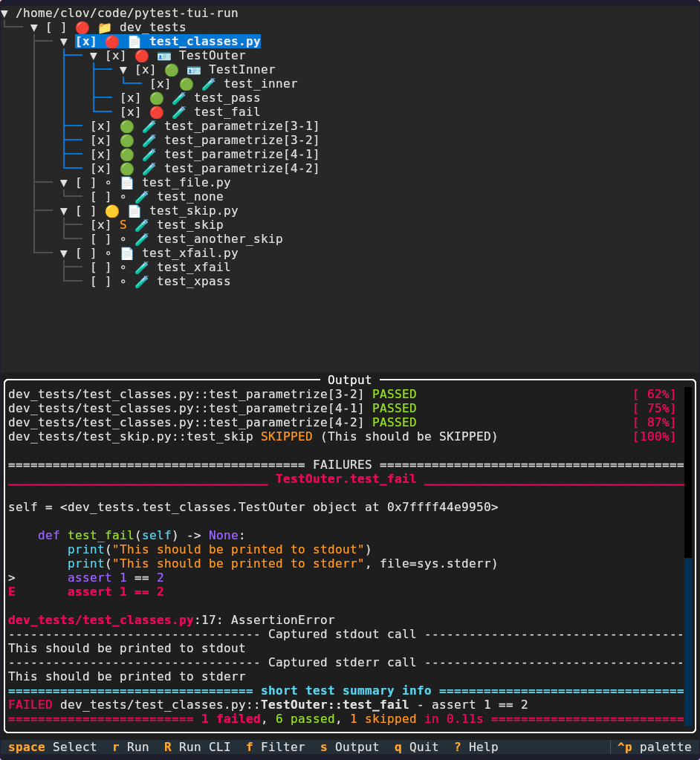
Task: Click the 'q Quit' footer shortcut
Action: pos(416,747)
